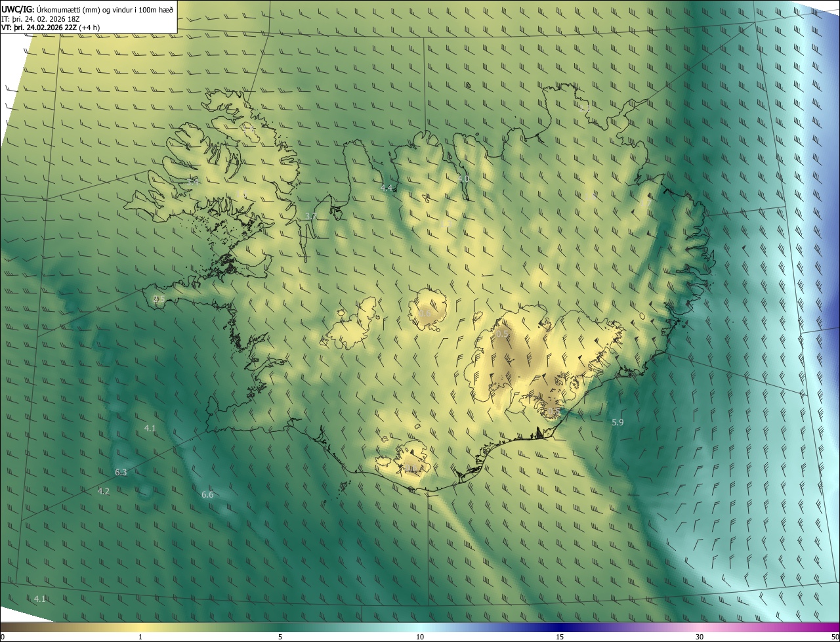Image resolution: width=840 pixels, height=642 pixels.
Task: Click the '50' label on the color scale
Action: tap(835, 637)
